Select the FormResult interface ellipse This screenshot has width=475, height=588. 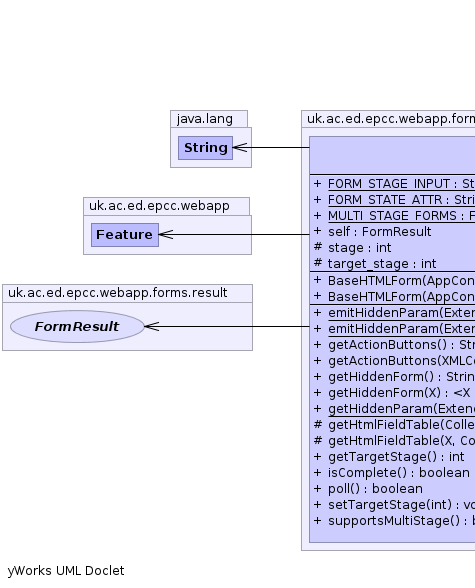(77, 326)
